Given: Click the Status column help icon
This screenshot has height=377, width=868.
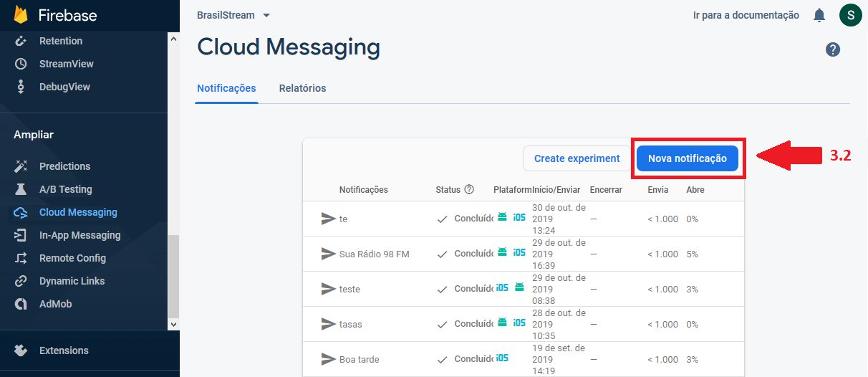Looking at the screenshot, I should [469, 190].
